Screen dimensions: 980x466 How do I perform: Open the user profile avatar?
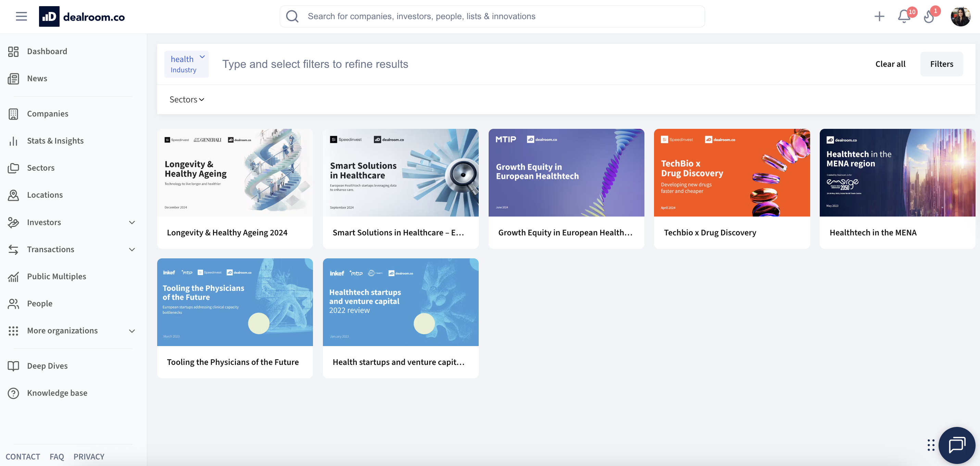(x=960, y=16)
